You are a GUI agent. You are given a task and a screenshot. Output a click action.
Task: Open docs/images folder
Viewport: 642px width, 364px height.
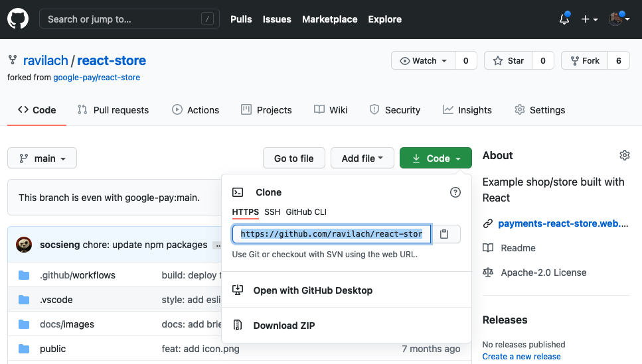tap(67, 324)
